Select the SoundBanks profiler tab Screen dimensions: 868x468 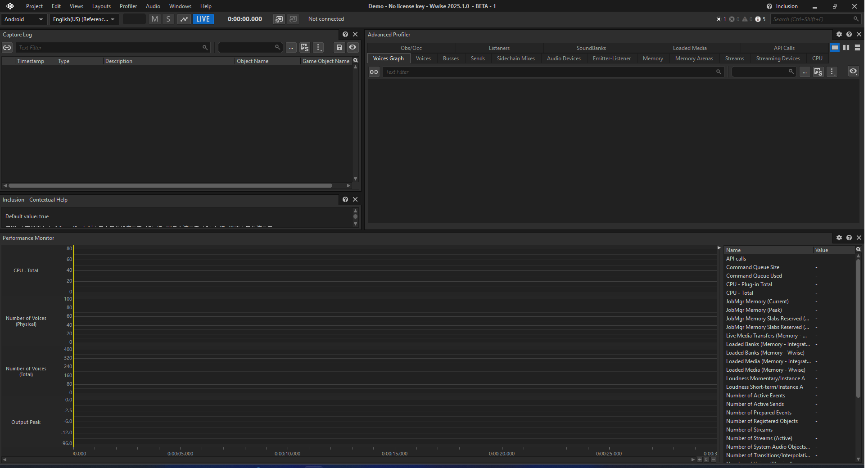coord(591,48)
